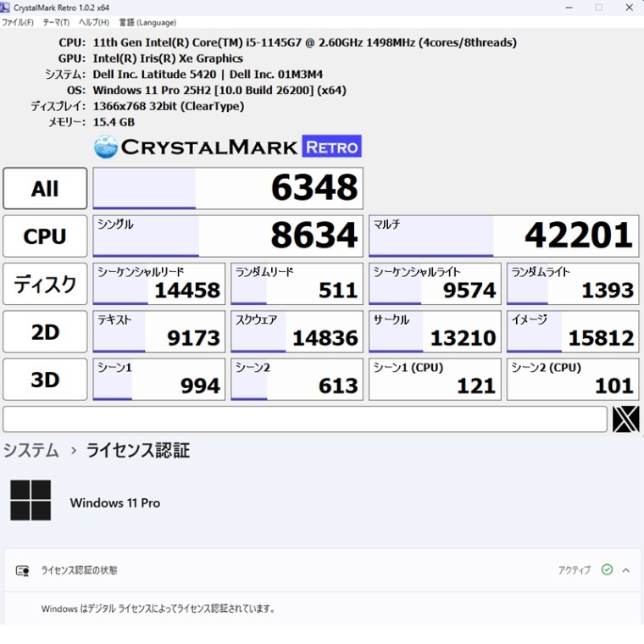Click the All total score 6348

tap(228, 188)
